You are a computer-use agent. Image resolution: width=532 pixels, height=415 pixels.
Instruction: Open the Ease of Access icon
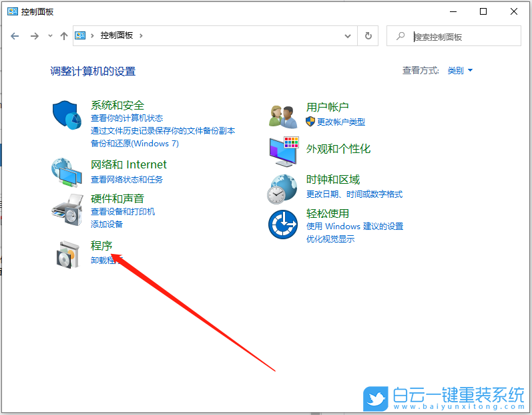tap(283, 225)
